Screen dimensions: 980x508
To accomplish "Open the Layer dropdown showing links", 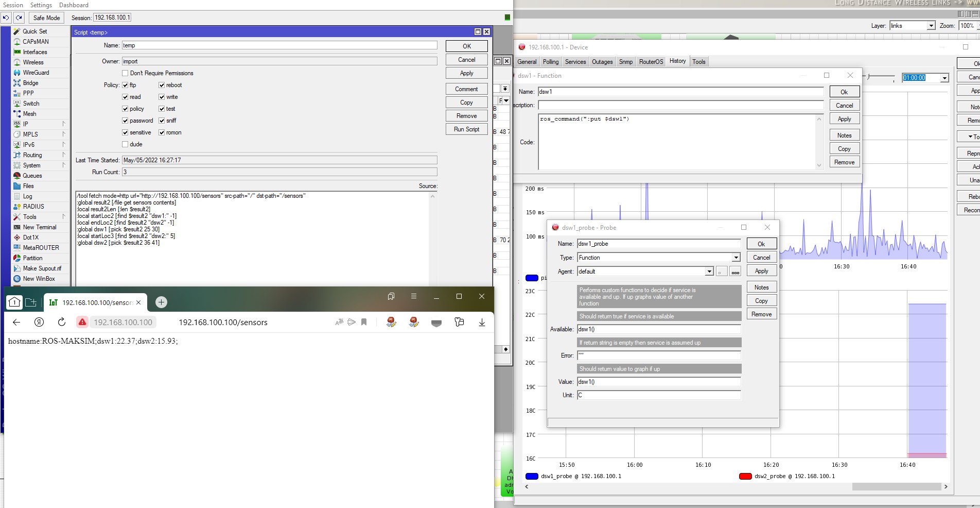I will pos(931,26).
